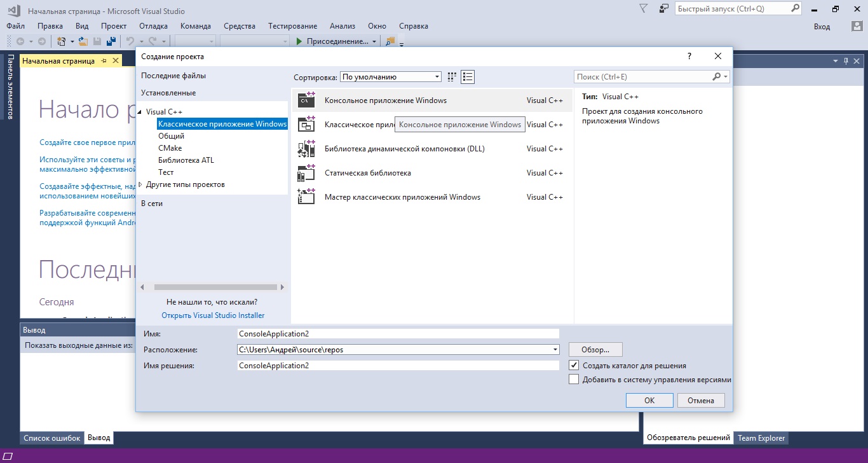
Task: Open the Правка menu
Action: pos(50,26)
